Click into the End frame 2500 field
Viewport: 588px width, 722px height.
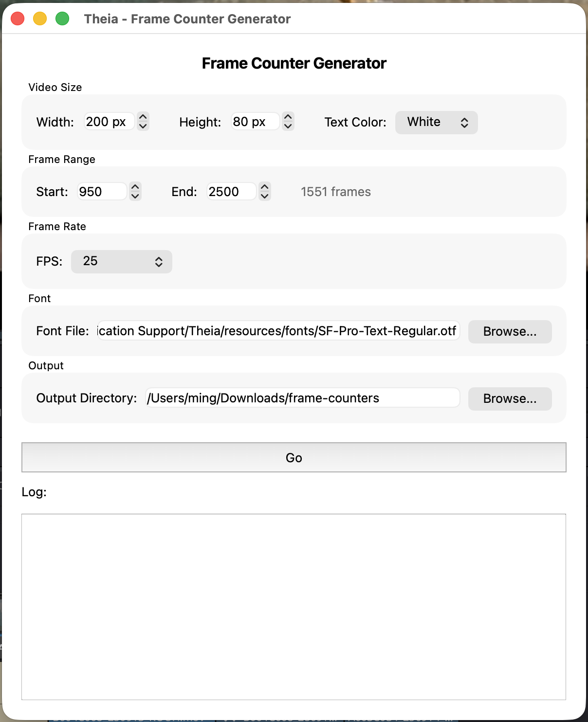tap(231, 191)
